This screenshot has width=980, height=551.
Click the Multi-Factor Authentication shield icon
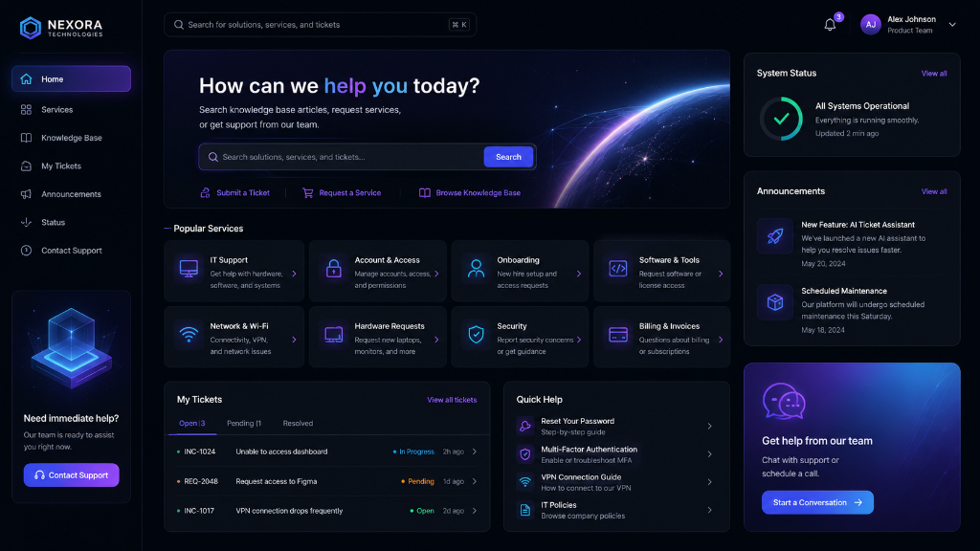tap(525, 453)
